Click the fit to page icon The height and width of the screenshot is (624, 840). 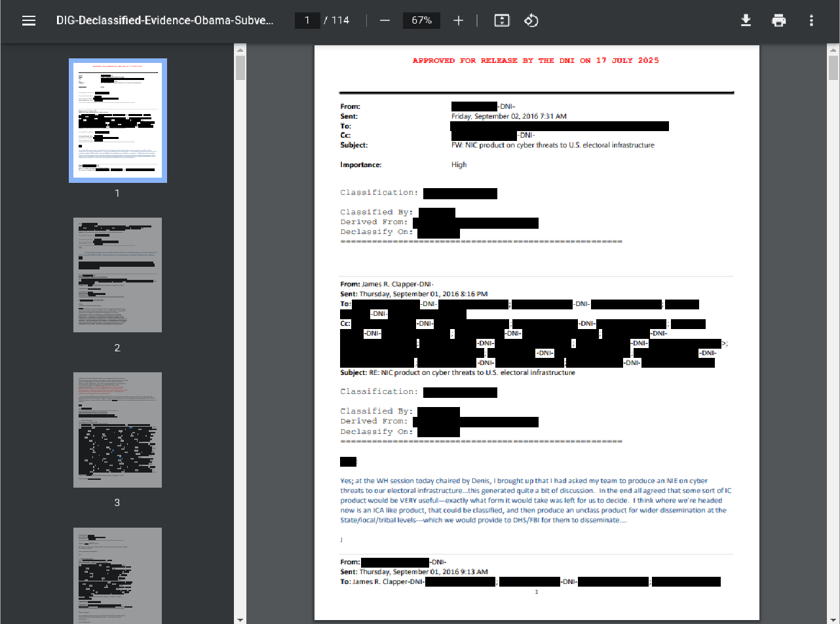pyautogui.click(x=501, y=20)
